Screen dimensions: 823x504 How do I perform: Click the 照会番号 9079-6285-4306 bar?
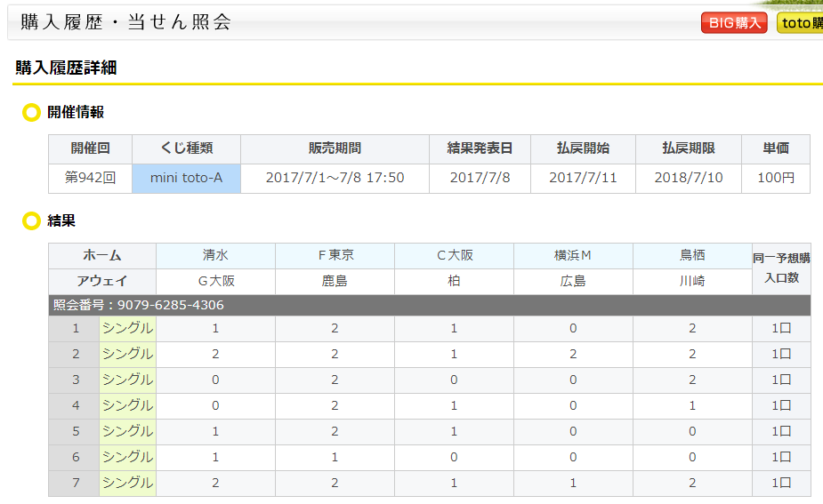pos(430,305)
